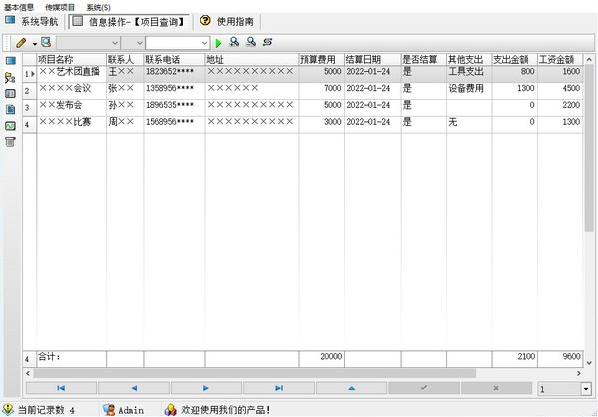Open the 使用指南 tab
This screenshot has width=598, height=417.
coord(228,21)
